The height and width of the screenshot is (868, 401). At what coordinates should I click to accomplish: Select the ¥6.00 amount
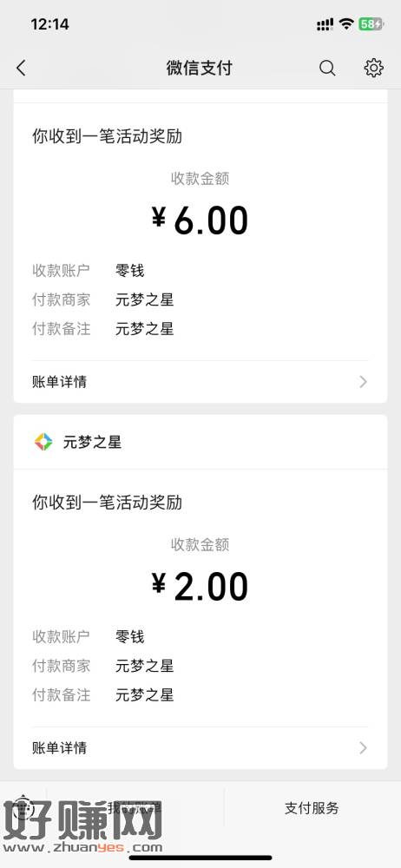(200, 220)
